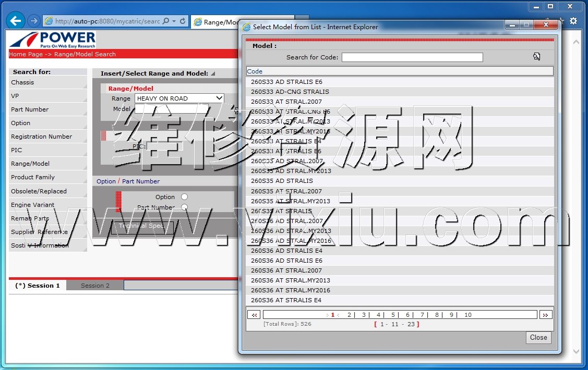588x370 pixels.
Task: Click the browser Forward arrow button
Action: click(x=34, y=21)
